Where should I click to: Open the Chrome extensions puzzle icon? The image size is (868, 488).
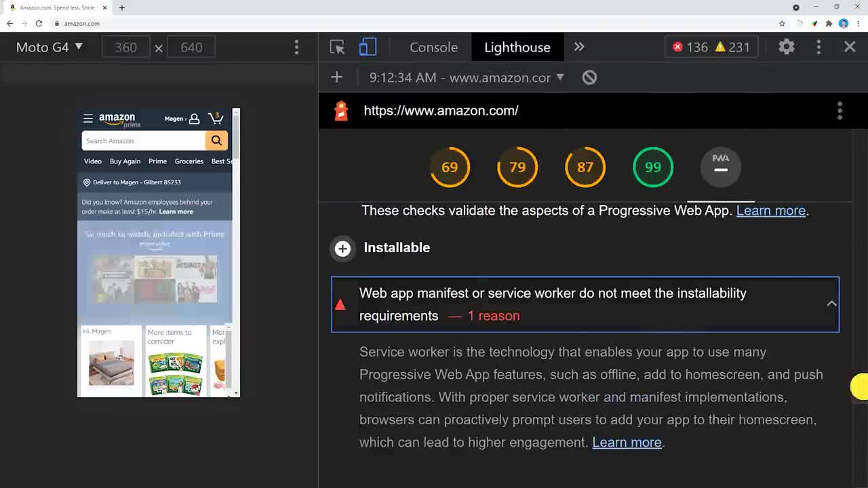(x=829, y=23)
